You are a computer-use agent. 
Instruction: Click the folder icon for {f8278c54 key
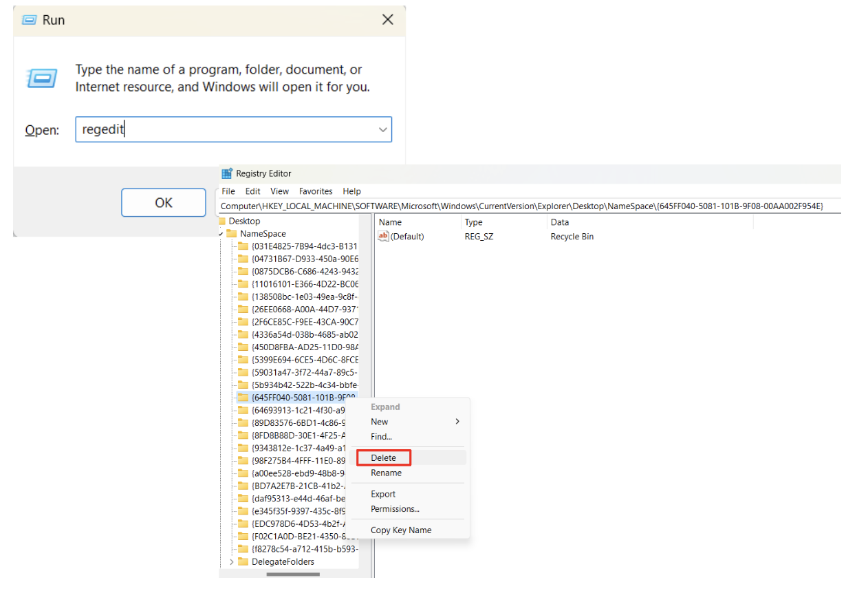click(244, 549)
